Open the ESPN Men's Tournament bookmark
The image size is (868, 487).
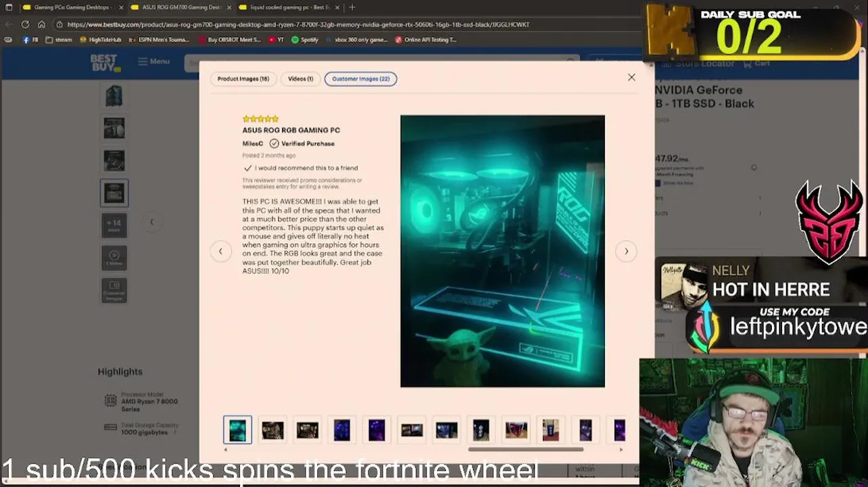(x=159, y=40)
